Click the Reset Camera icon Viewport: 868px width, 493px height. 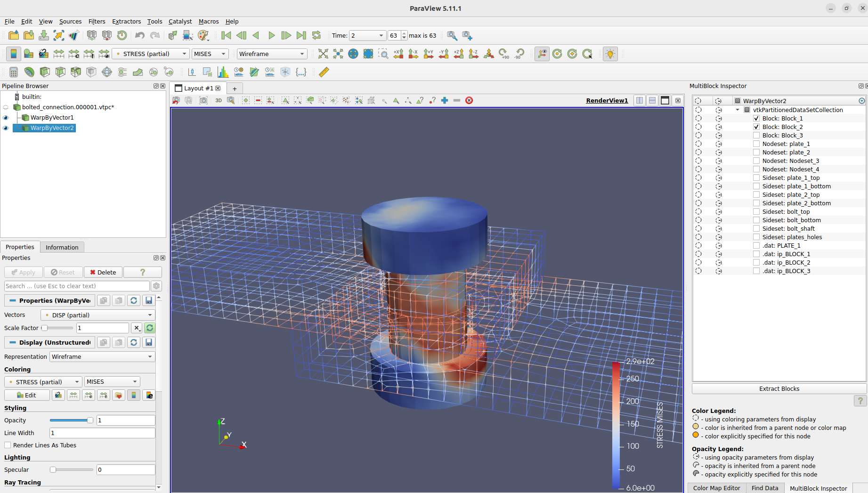click(323, 54)
